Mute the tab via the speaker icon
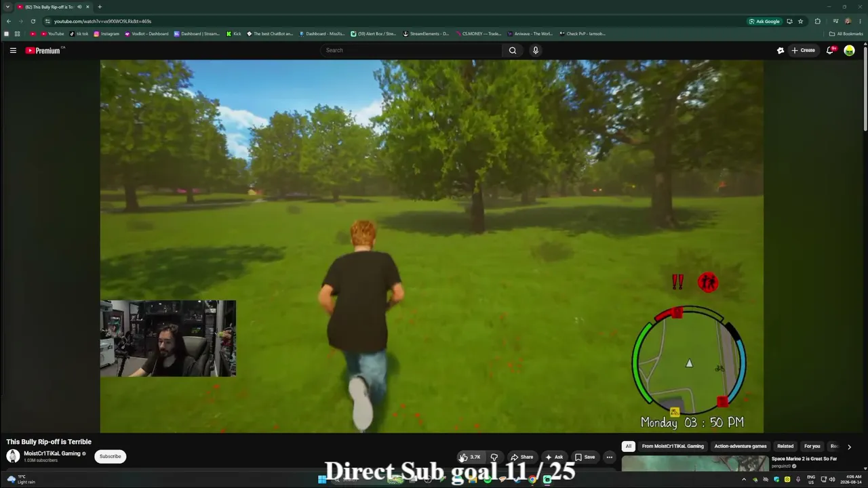The height and width of the screenshot is (488, 868). (x=79, y=7)
